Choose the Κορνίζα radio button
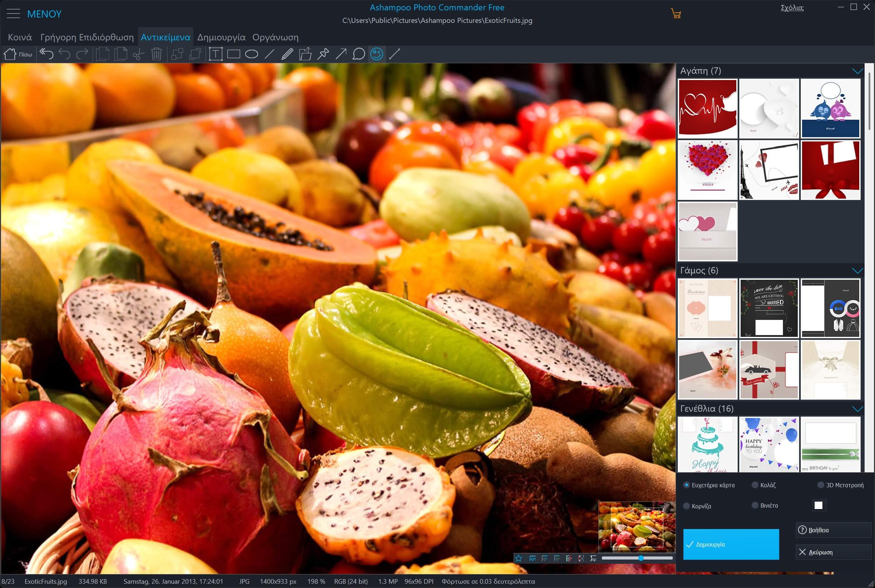This screenshot has width=875, height=588. (686, 506)
